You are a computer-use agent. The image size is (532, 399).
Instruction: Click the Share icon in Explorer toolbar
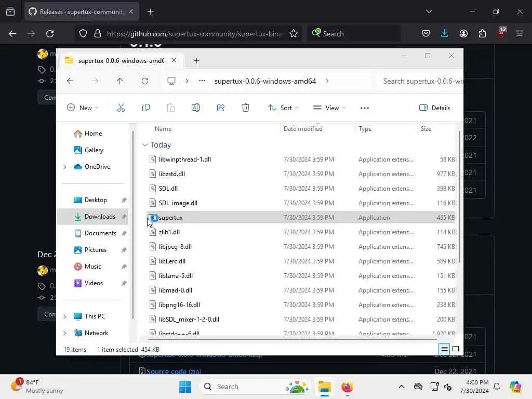click(x=220, y=108)
